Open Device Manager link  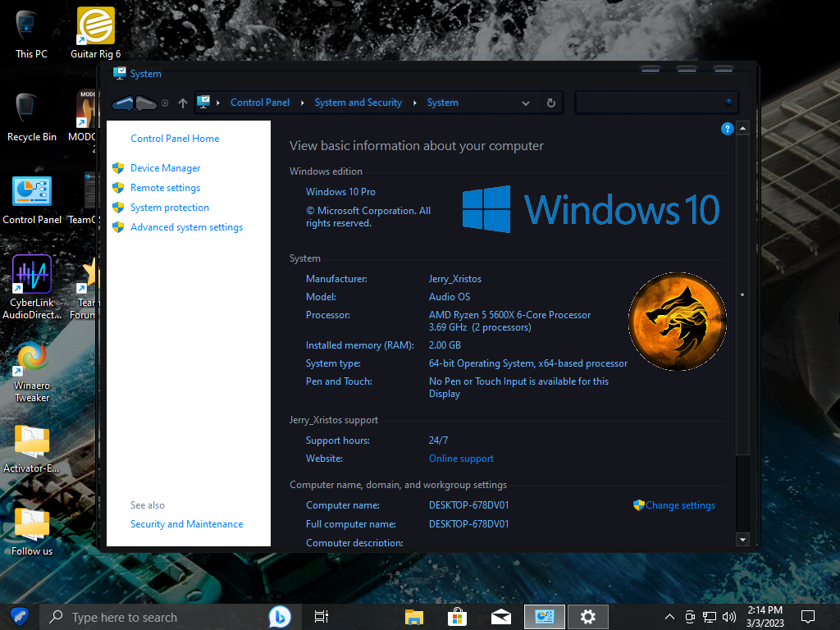[165, 168]
